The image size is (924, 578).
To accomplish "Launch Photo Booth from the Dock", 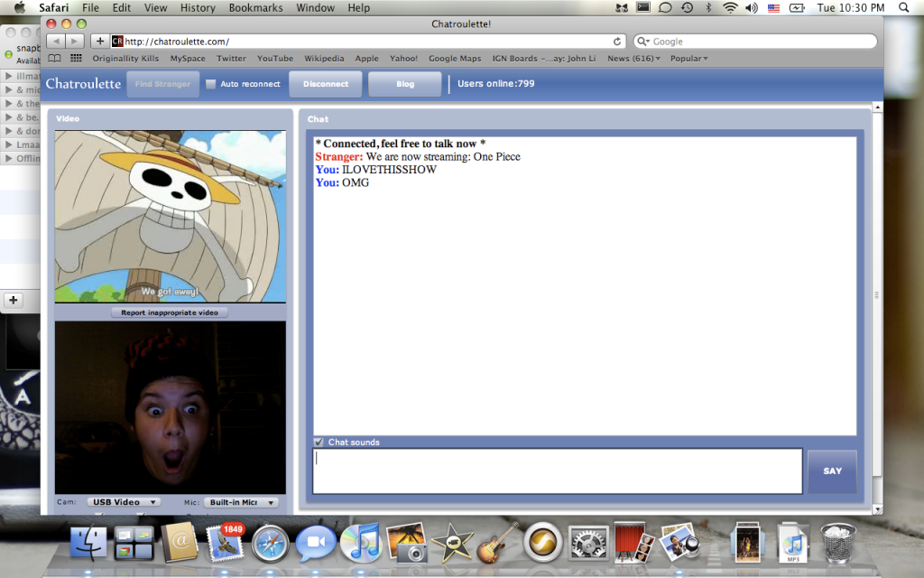I will click(x=633, y=542).
